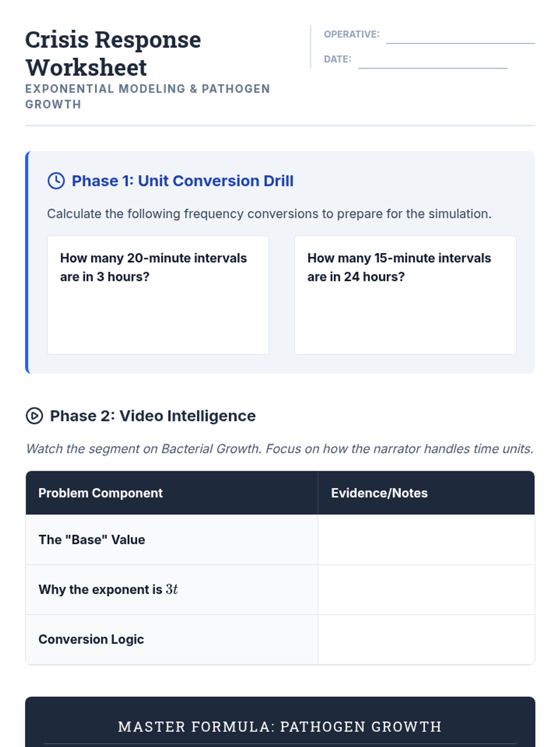Viewport: 560px width, 747px height.
Task: Select the 'The "Base" Value' row label
Action: point(92,540)
